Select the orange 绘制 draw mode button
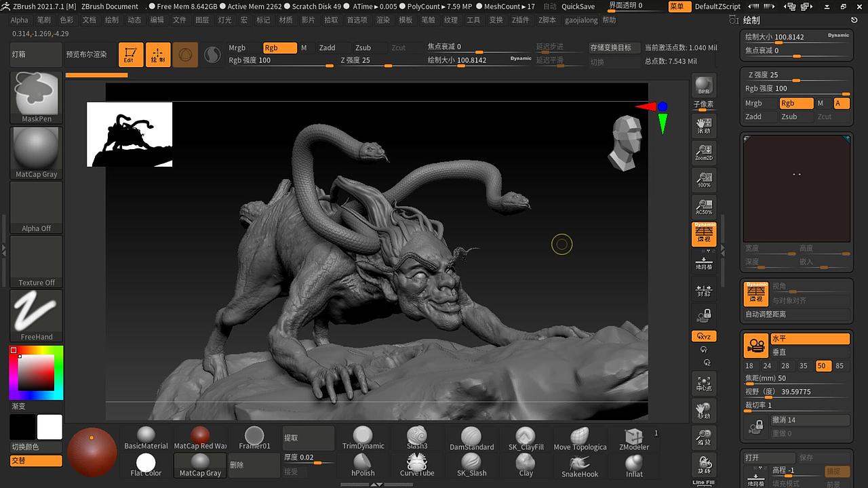Image resolution: width=868 pixels, height=488 pixels. pyautogui.click(x=158, y=54)
